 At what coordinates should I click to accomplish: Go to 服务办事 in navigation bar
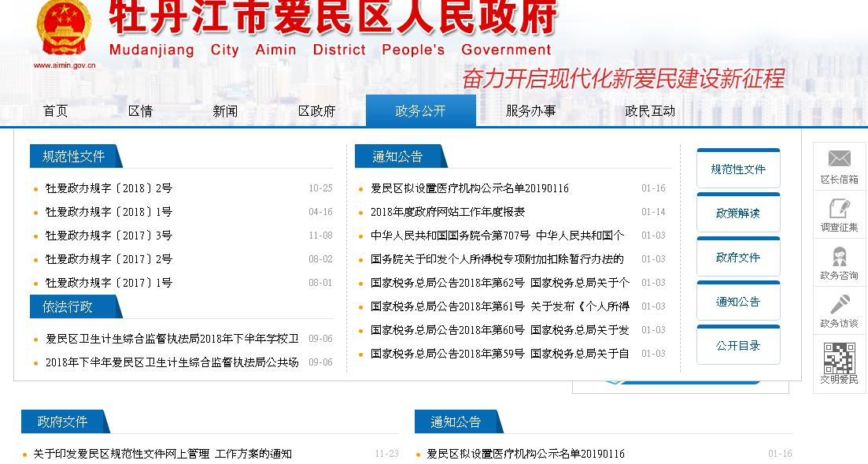coord(530,111)
